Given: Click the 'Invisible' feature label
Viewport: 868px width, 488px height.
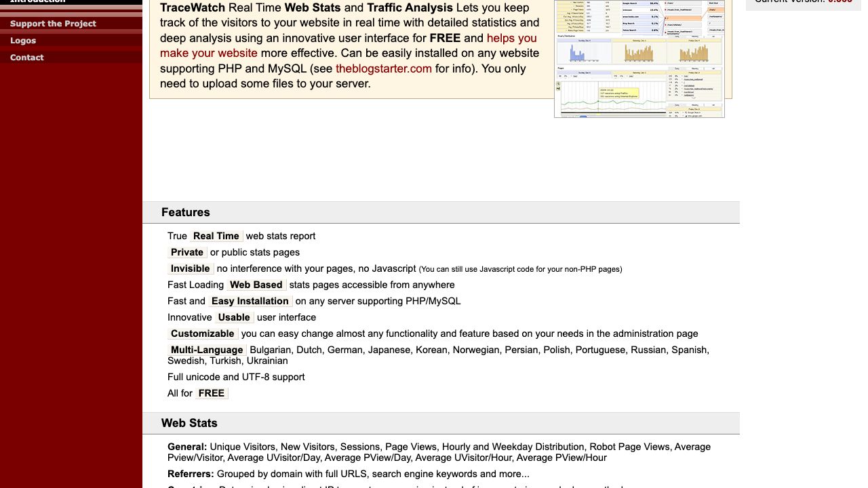Looking at the screenshot, I should click(191, 268).
